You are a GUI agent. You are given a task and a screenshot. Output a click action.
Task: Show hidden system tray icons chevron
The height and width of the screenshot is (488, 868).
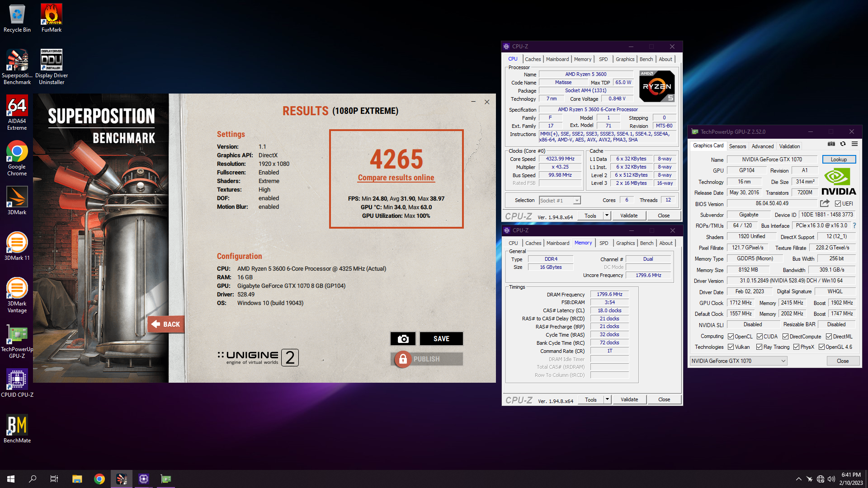[x=798, y=479]
